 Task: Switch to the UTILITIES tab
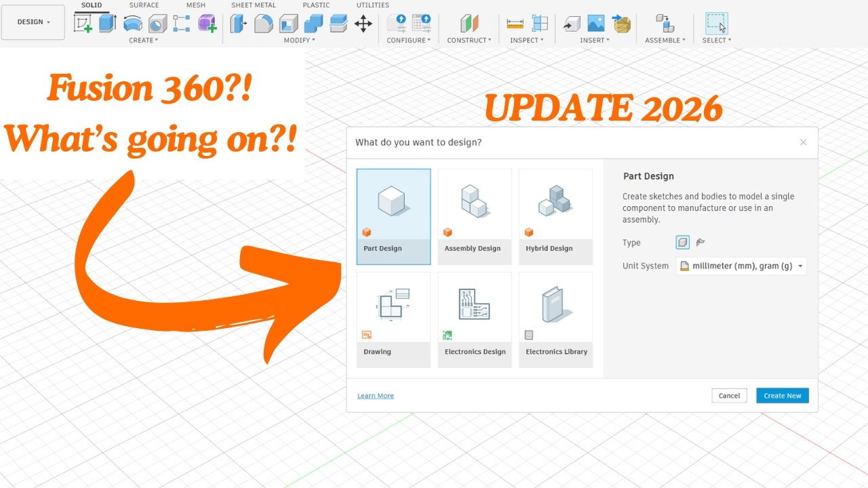pos(373,5)
